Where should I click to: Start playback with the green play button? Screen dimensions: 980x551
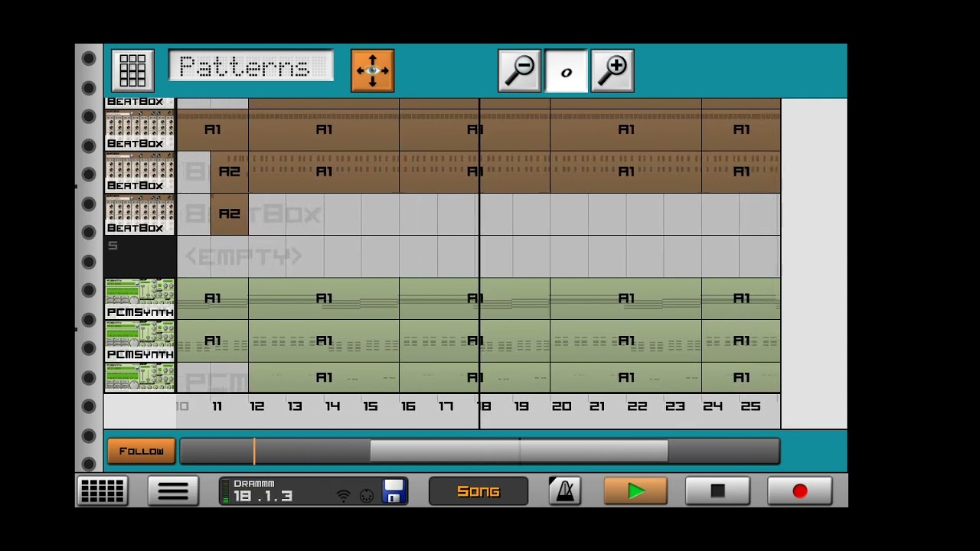point(635,491)
